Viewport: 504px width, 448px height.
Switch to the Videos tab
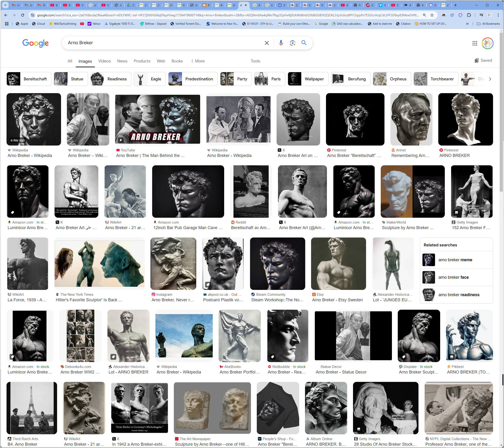104,61
